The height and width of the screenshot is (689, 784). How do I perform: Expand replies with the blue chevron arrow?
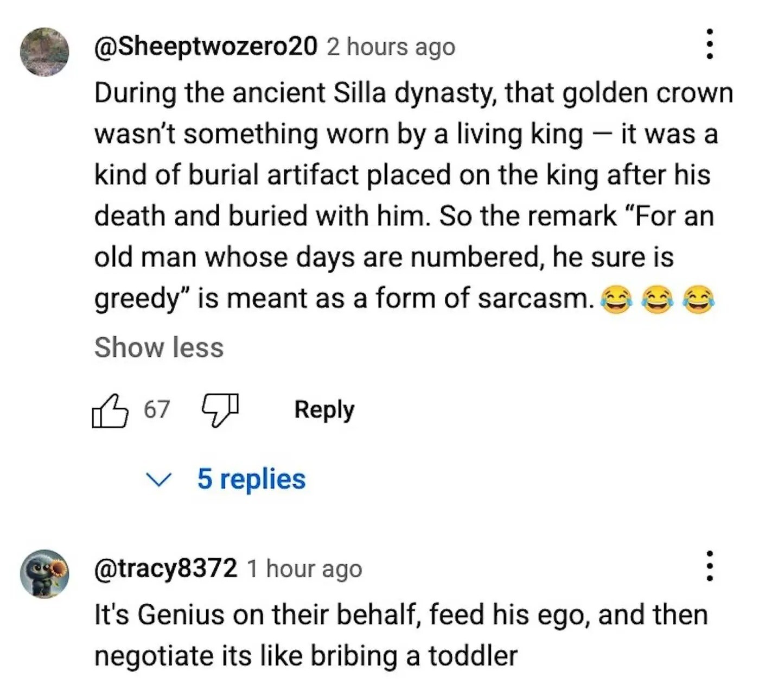158,479
